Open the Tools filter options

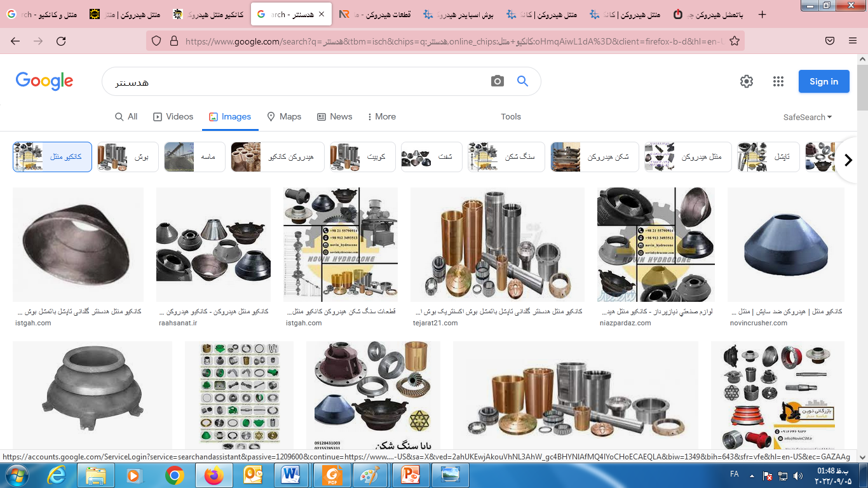coord(510,117)
